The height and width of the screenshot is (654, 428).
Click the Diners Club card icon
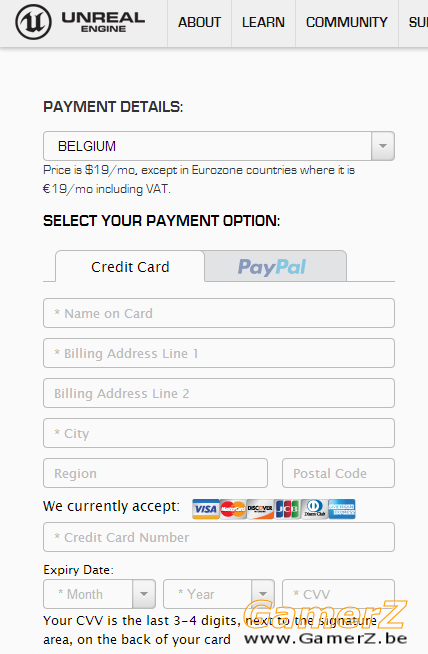point(314,509)
